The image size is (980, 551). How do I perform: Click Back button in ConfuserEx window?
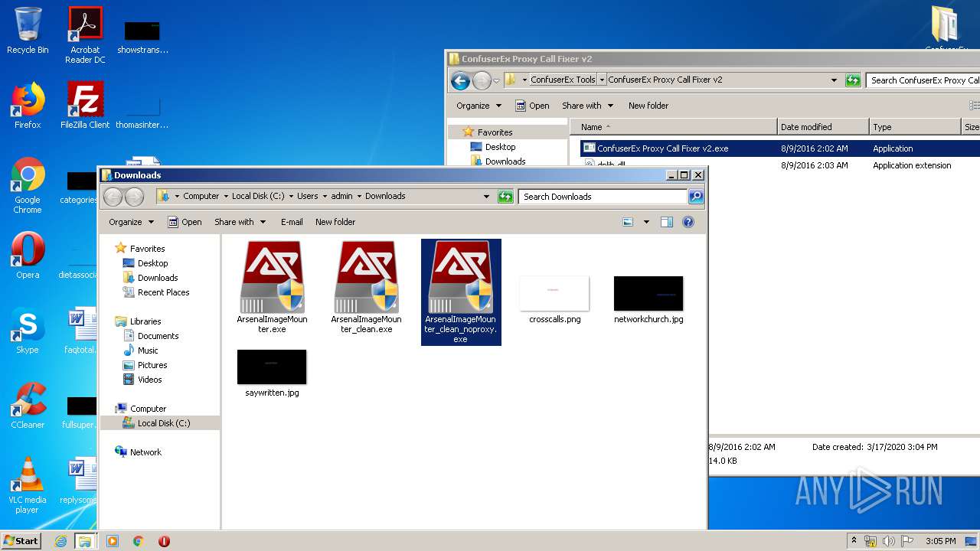click(460, 80)
